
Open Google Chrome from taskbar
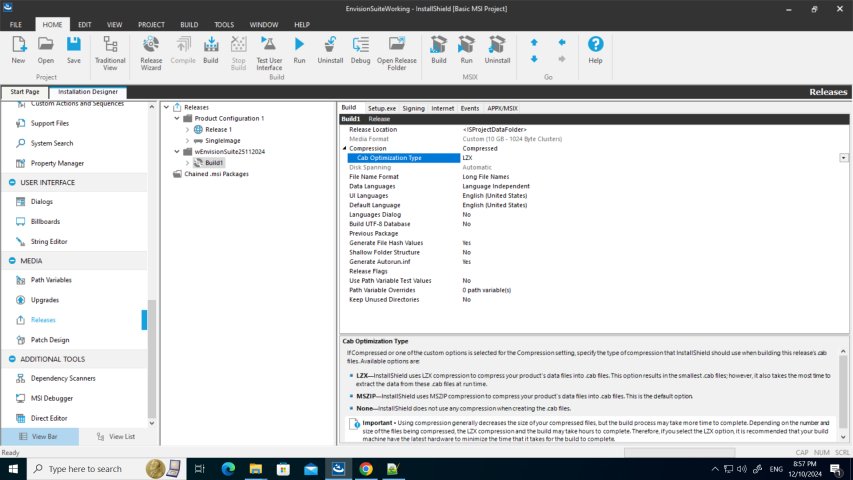point(366,469)
